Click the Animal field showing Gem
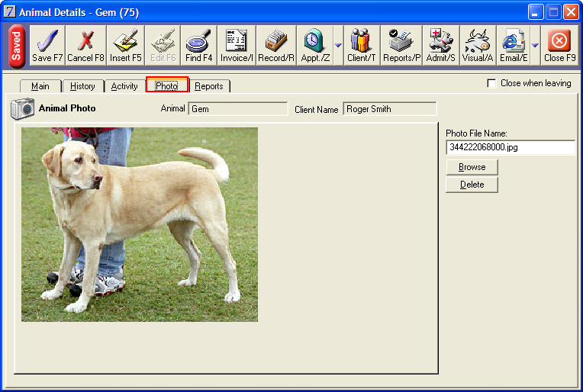 [238, 109]
